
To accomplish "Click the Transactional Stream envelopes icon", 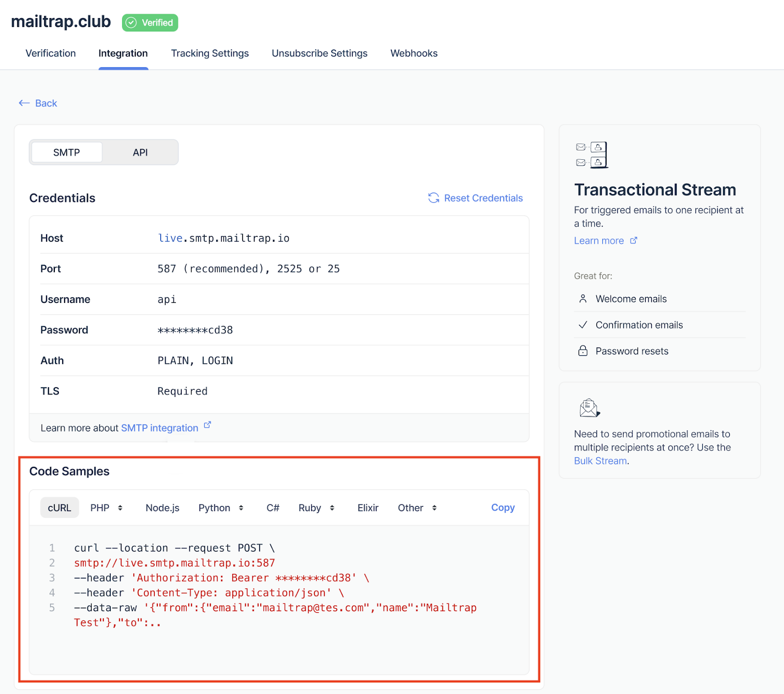I will [591, 154].
